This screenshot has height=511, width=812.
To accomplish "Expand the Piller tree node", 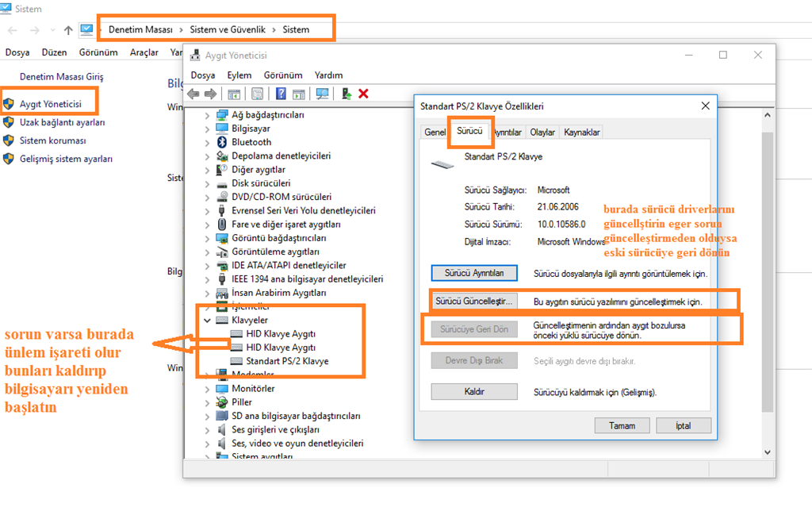I will click(x=207, y=402).
